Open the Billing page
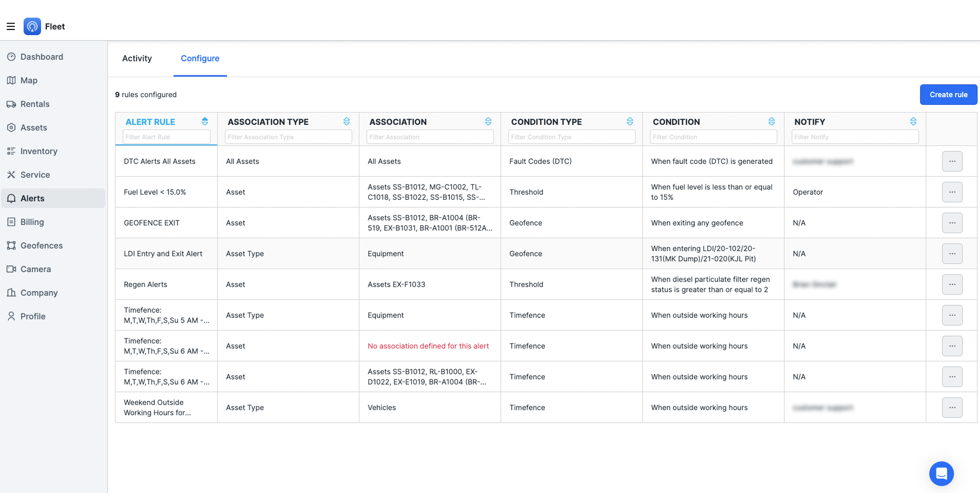 point(33,222)
